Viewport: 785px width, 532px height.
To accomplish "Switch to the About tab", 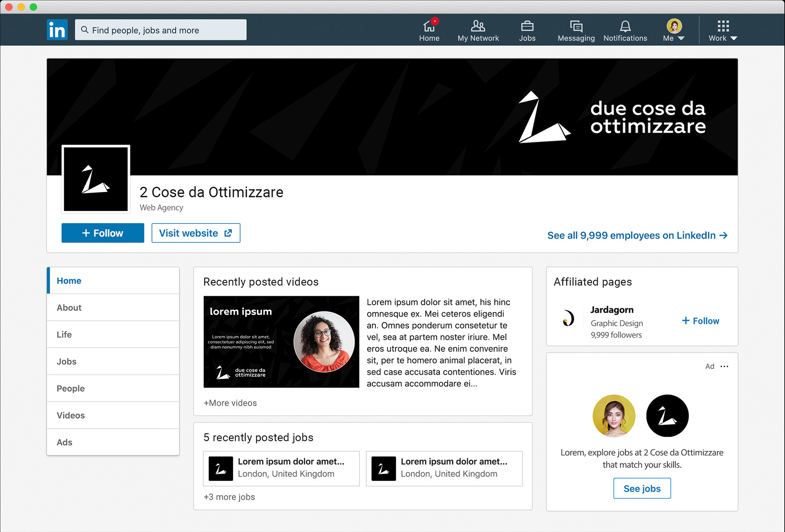I will click(x=113, y=308).
